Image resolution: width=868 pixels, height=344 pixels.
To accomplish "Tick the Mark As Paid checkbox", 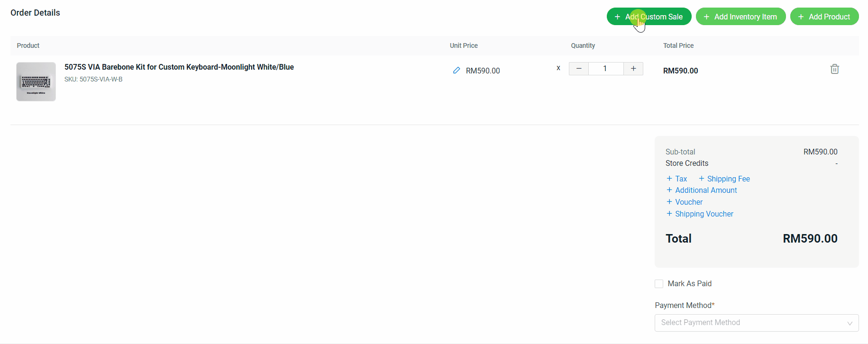I will [x=659, y=284].
